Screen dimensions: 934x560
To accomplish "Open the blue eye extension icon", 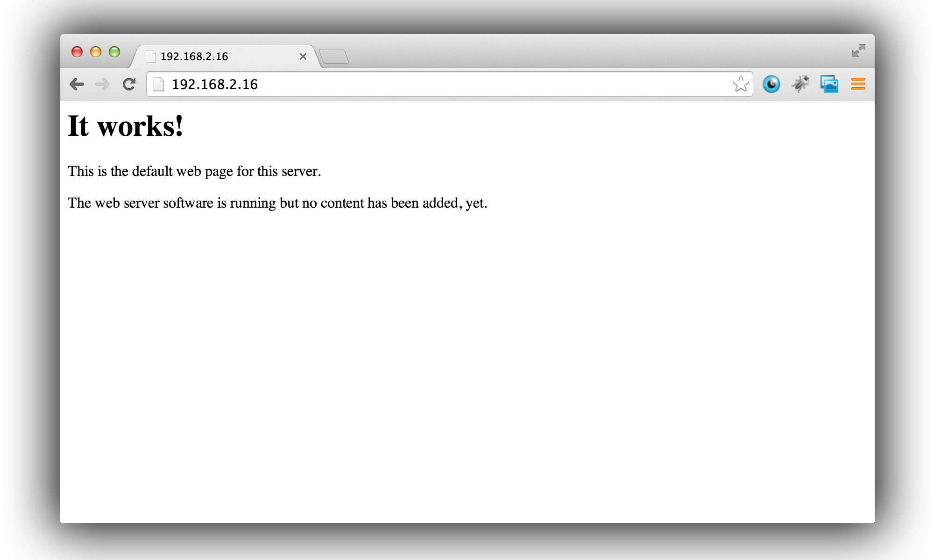I will click(x=771, y=84).
